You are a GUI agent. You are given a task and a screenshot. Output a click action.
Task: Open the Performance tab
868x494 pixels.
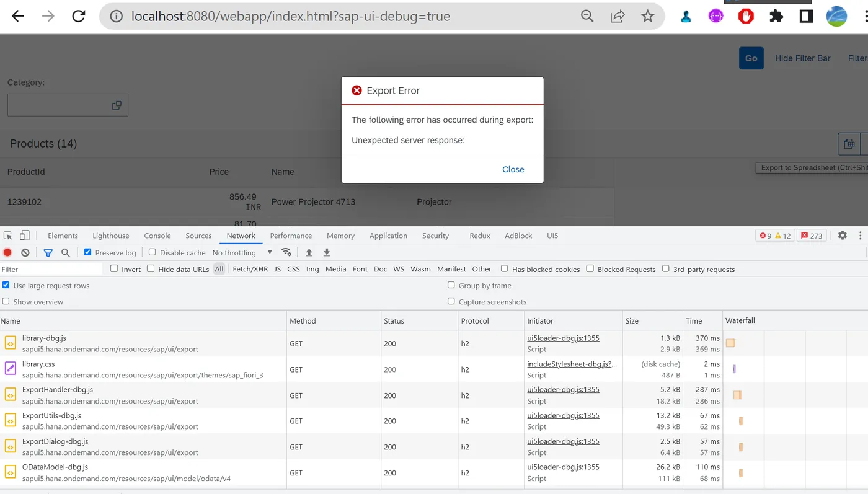[x=291, y=236]
